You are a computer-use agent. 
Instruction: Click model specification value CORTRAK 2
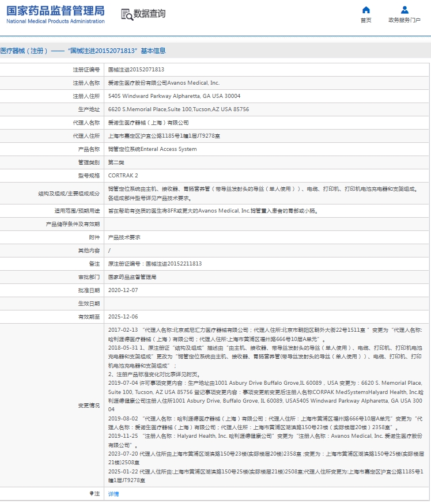[x=123, y=176]
